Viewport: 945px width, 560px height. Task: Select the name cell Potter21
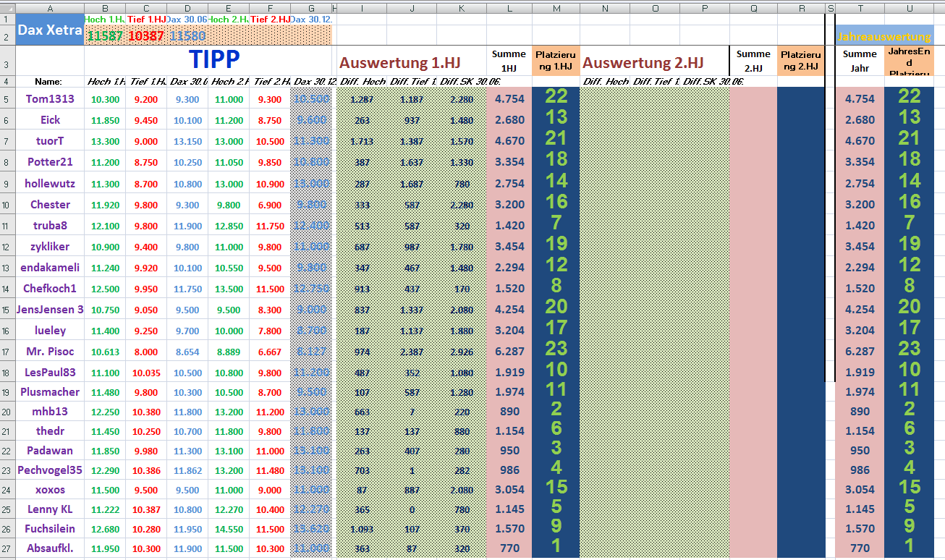click(x=50, y=161)
